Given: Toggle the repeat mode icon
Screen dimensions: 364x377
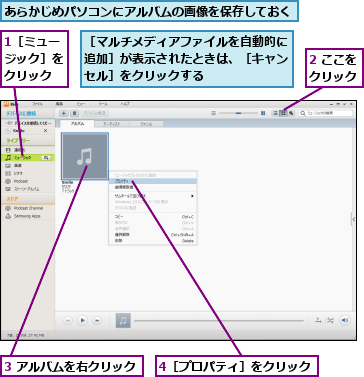Looking at the screenshot, I should [x=318, y=320].
